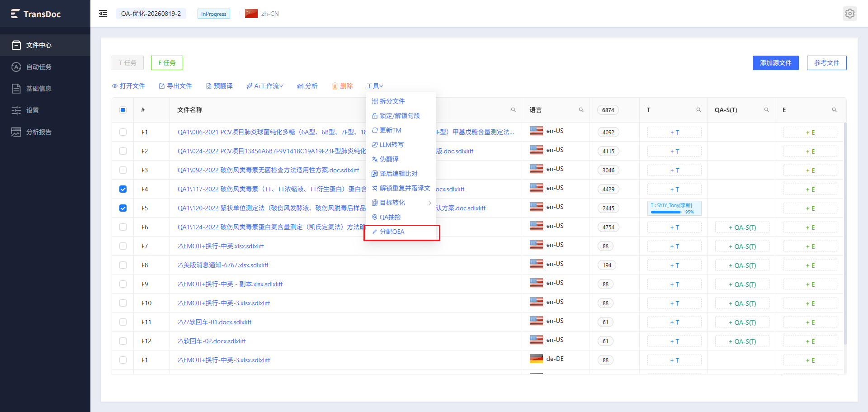Check the F1 en-US row checkbox

[x=123, y=132]
